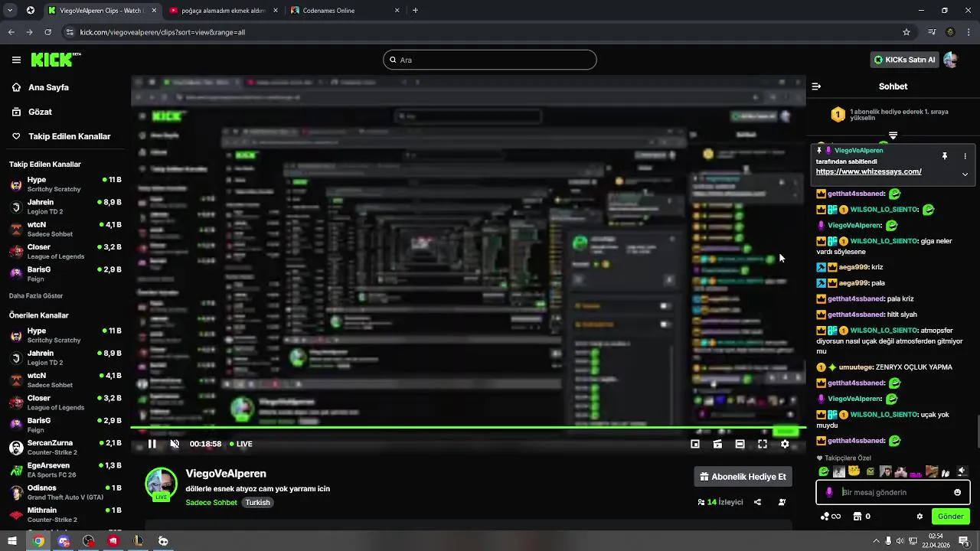Open the whizessays.com pinned link

pyautogui.click(x=868, y=171)
